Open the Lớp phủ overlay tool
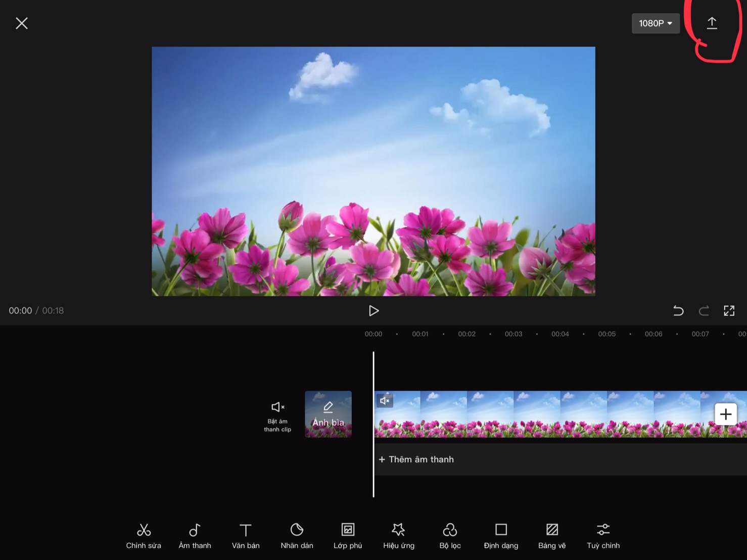The width and height of the screenshot is (747, 560). pos(348,536)
